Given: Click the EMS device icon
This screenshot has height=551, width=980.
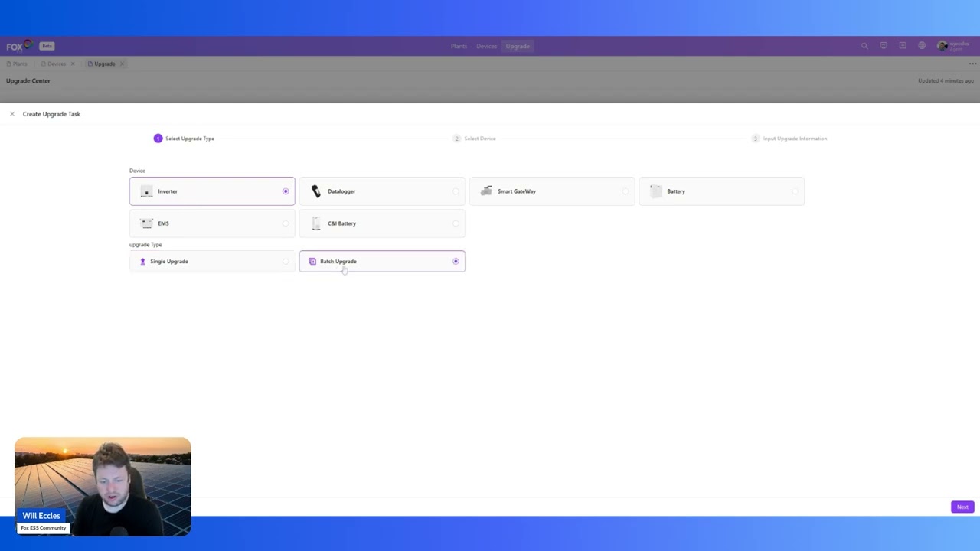Looking at the screenshot, I should click(x=146, y=223).
